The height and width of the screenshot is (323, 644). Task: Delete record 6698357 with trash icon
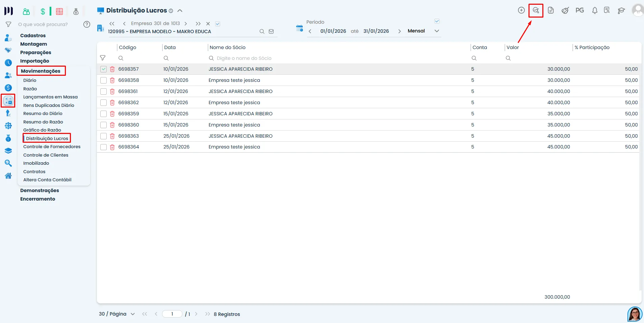point(112,69)
